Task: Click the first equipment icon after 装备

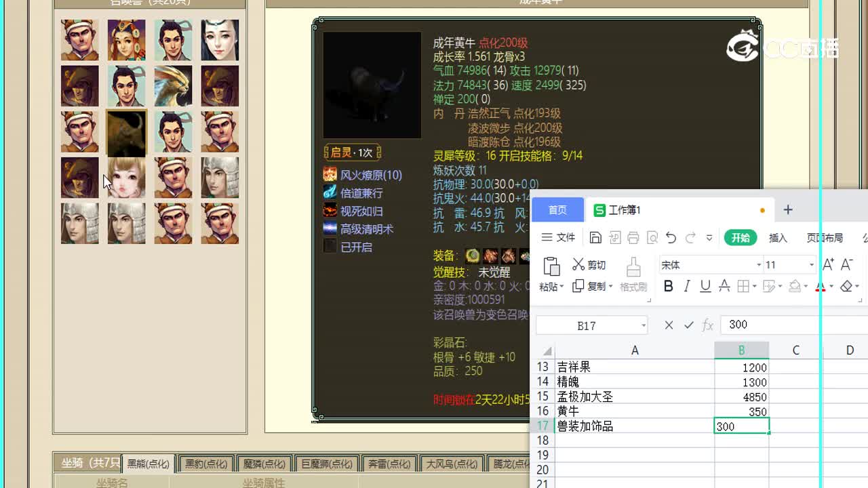Action: (473, 256)
